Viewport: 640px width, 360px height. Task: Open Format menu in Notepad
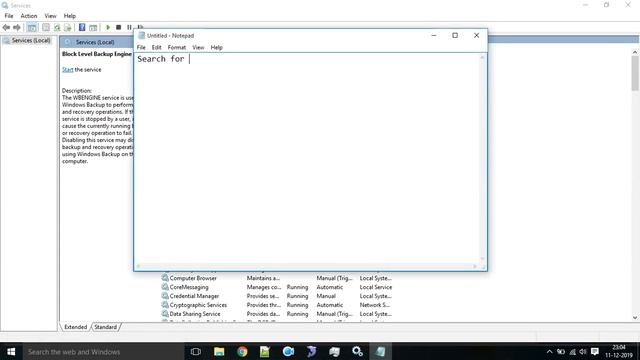tap(177, 47)
